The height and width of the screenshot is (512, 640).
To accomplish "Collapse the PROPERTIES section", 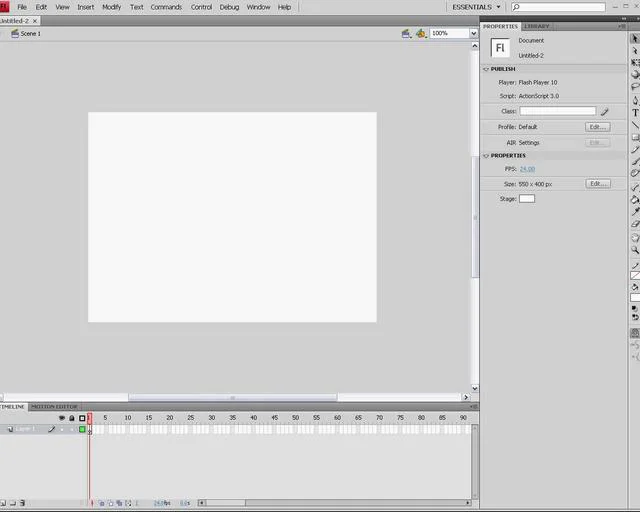I will pyautogui.click(x=486, y=156).
